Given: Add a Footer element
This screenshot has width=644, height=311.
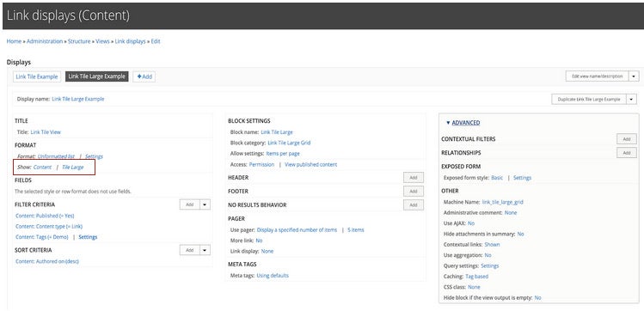Looking at the screenshot, I should (414, 192).
